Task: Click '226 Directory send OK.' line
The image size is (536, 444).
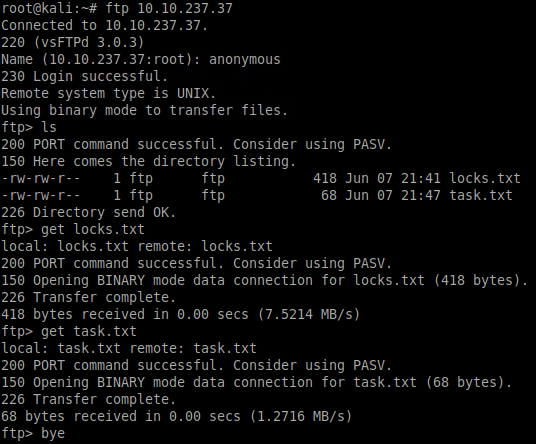Action: [89, 213]
